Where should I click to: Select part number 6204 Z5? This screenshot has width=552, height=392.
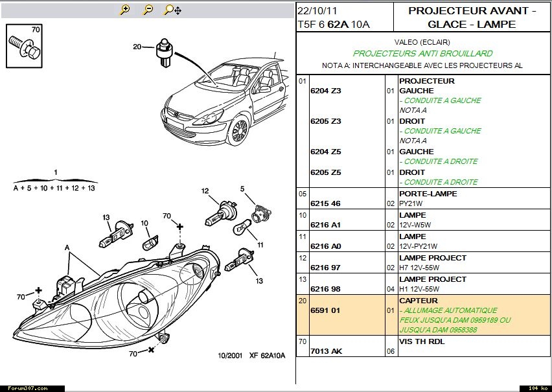pos(326,152)
